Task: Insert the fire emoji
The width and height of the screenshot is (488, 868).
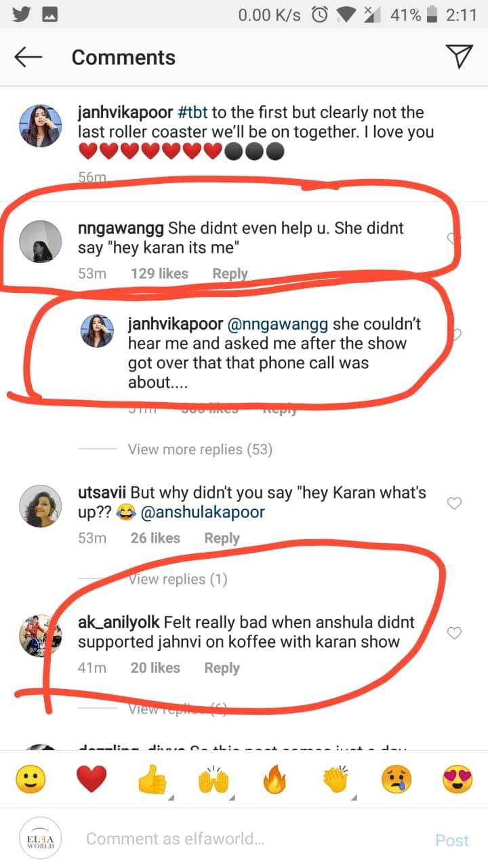Action: pos(274,781)
